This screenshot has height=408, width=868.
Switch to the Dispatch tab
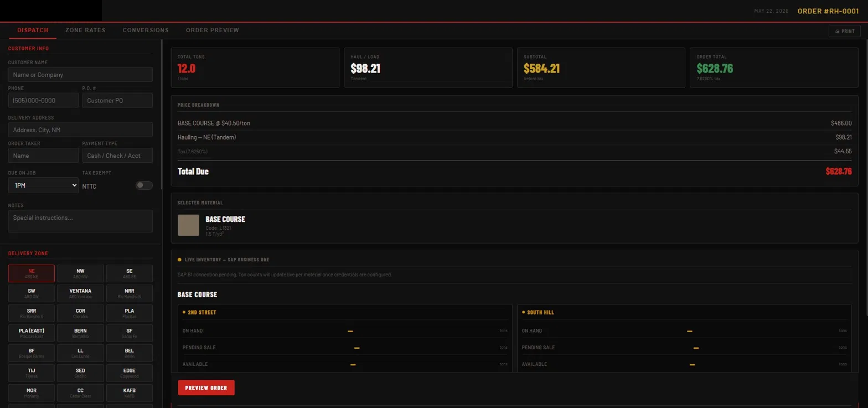tap(33, 30)
